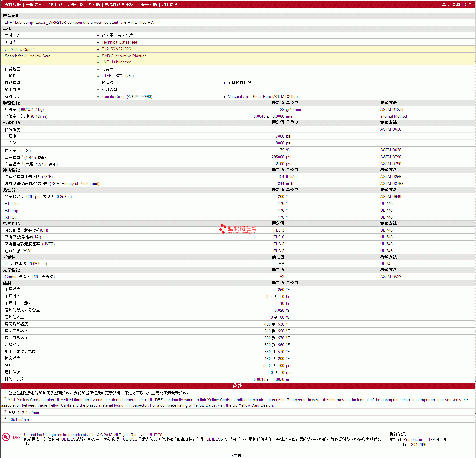Click the 备注 section header
Screen dimensions: 476x458
[237, 386]
